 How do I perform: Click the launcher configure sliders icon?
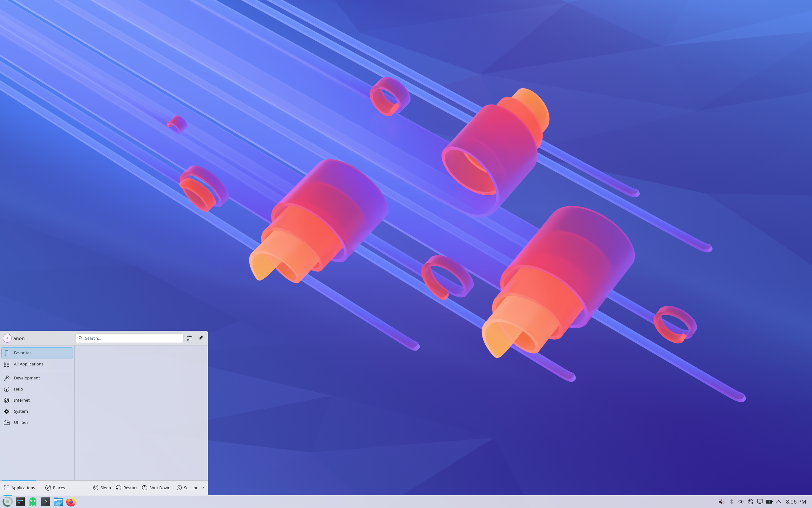click(190, 338)
